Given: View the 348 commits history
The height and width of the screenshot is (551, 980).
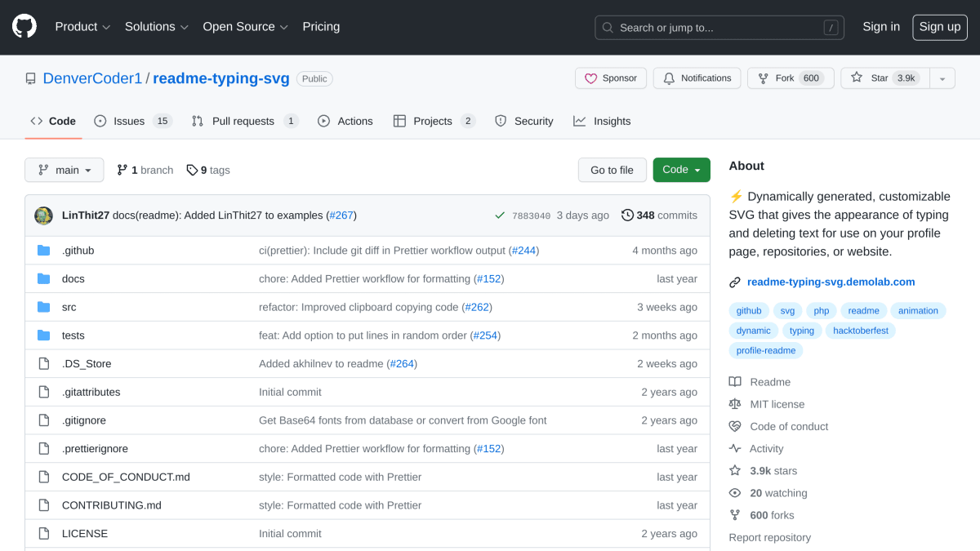Looking at the screenshot, I should pyautogui.click(x=660, y=216).
